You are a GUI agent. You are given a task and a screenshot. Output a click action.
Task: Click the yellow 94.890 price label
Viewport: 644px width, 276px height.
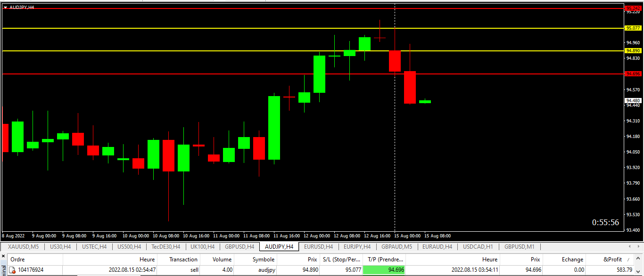[633, 50]
